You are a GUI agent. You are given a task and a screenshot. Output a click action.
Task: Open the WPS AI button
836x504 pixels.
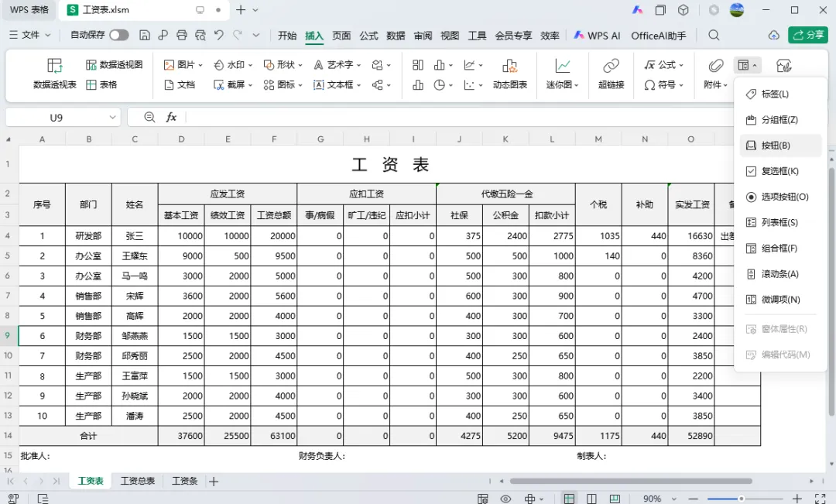(x=597, y=35)
